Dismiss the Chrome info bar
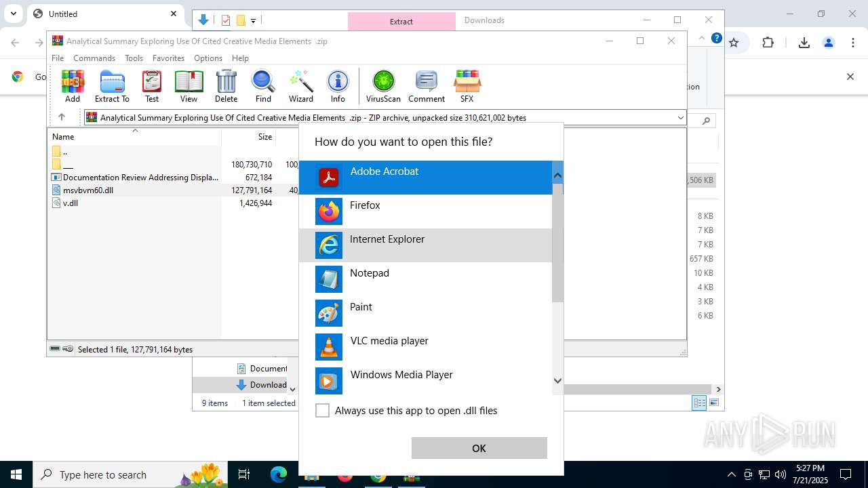 [850, 77]
